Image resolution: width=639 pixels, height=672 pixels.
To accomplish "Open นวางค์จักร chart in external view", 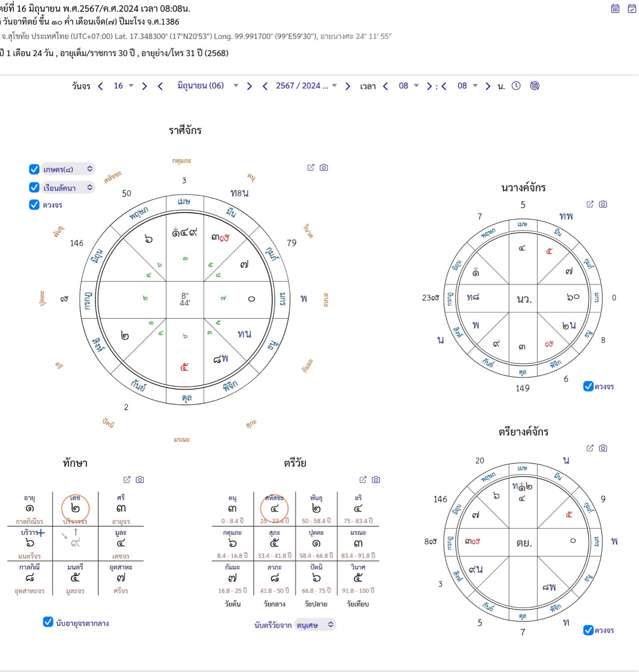I will tap(590, 204).
